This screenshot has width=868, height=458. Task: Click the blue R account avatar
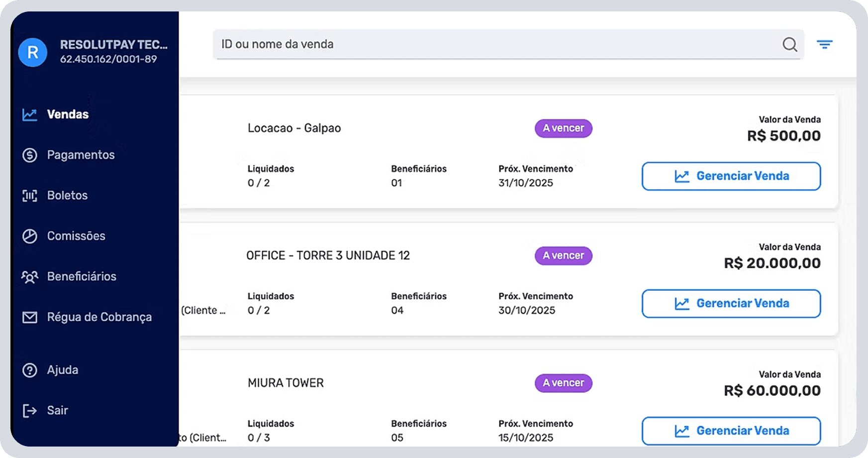[33, 52]
